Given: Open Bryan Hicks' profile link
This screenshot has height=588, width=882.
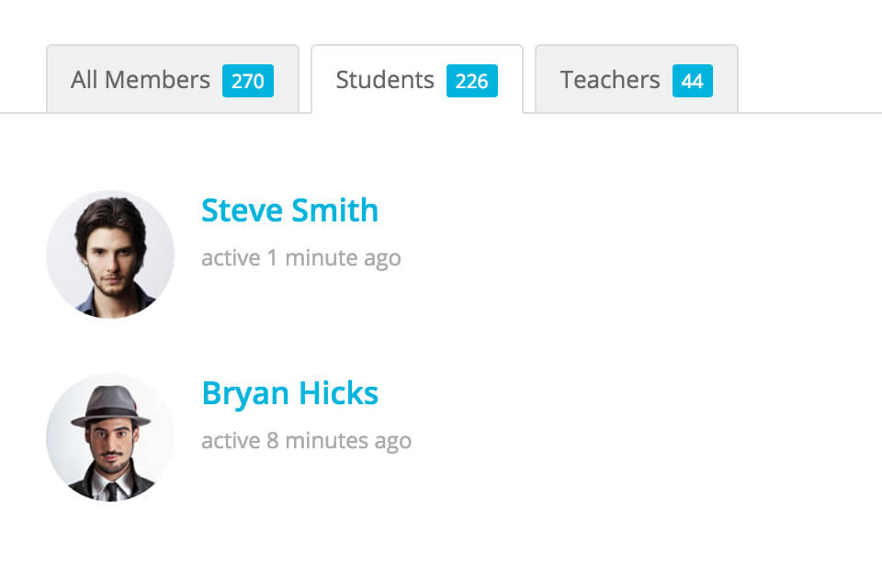Looking at the screenshot, I should coord(289,393).
